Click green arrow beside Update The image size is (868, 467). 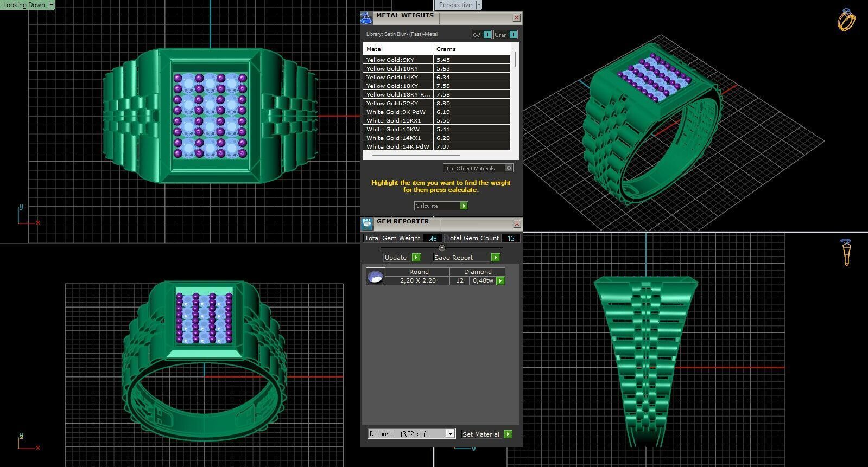point(416,258)
